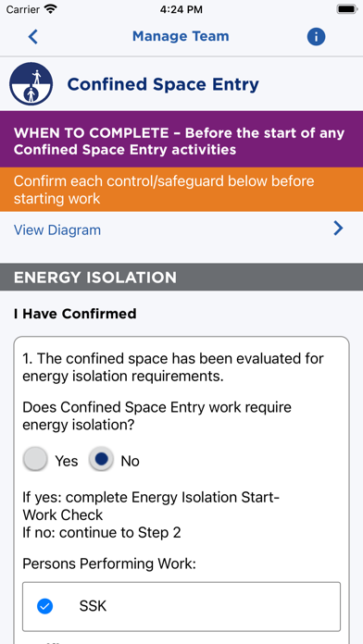363x644 pixels.
Task: Open the info icon in header
Action: (316, 37)
